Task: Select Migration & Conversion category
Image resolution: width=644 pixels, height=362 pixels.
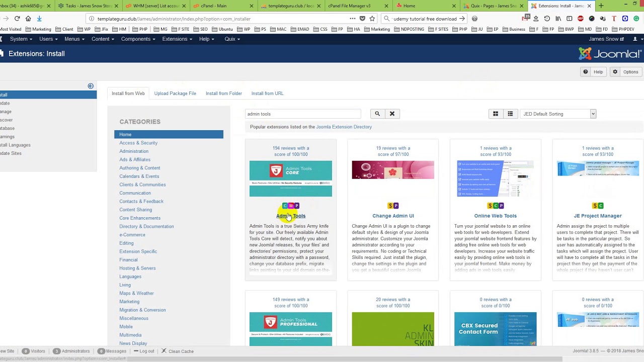Action: point(142,310)
